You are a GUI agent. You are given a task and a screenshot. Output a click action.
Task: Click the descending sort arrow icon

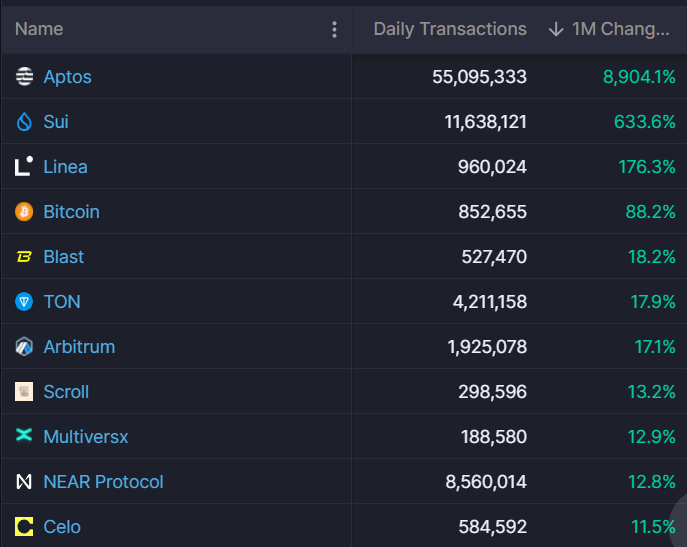tap(556, 29)
